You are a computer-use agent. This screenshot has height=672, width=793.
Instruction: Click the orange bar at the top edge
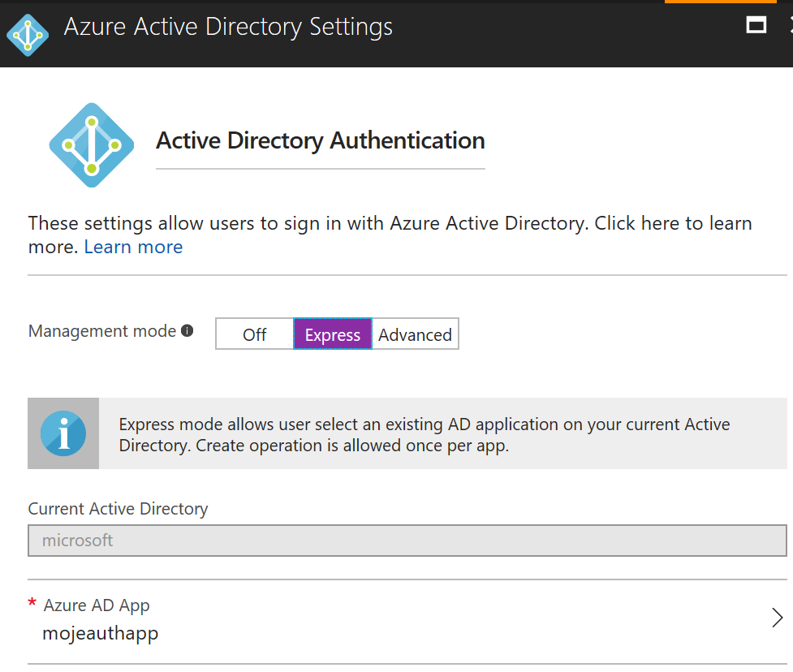[x=720, y=2]
